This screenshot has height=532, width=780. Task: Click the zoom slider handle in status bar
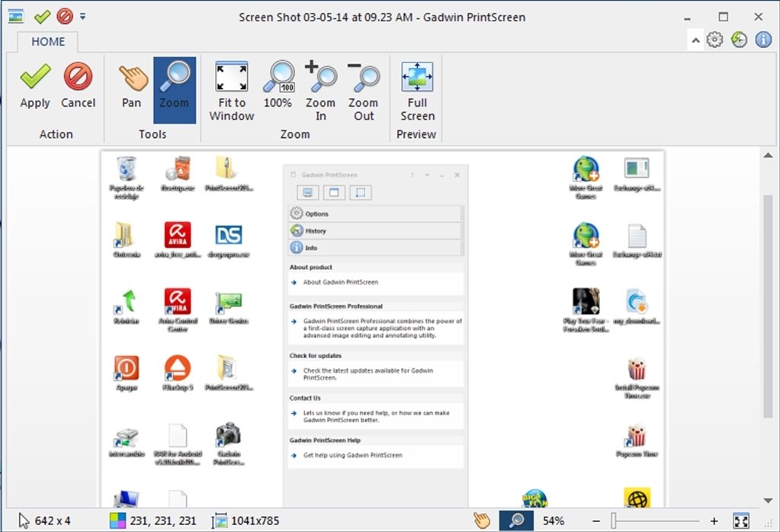tap(614, 521)
